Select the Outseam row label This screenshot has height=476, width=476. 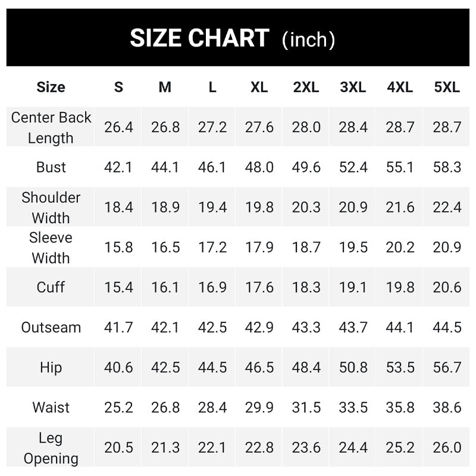pyautogui.click(x=51, y=327)
